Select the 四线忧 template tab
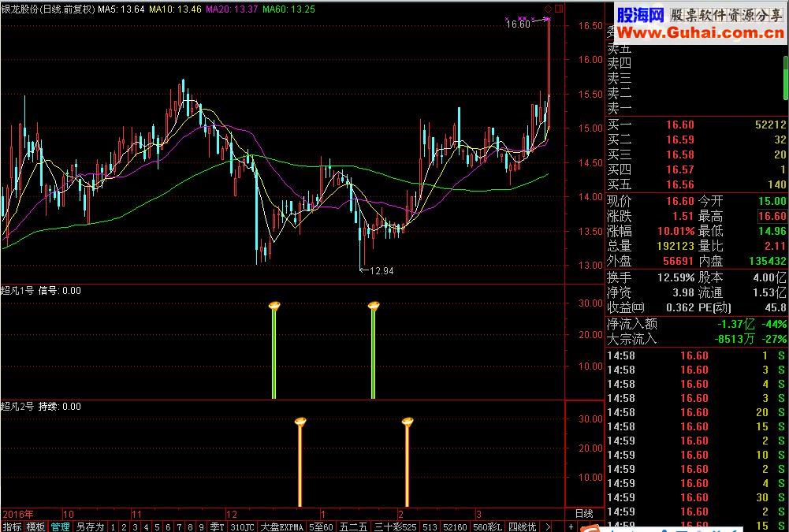This screenshot has height=532, width=789. [x=522, y=527]
